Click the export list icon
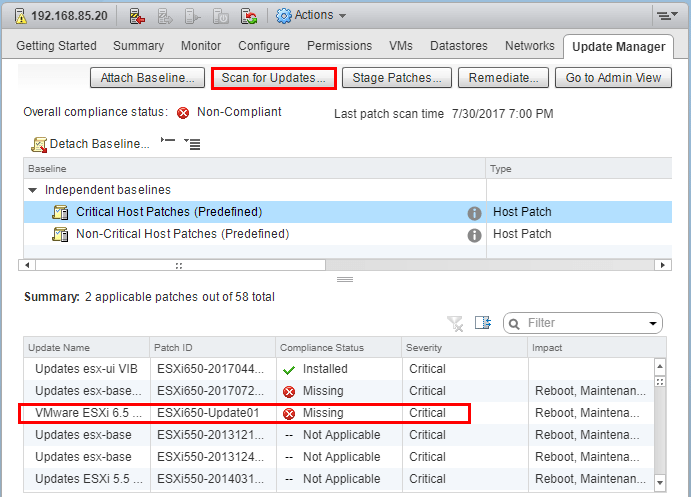 (x=483, y=323)
